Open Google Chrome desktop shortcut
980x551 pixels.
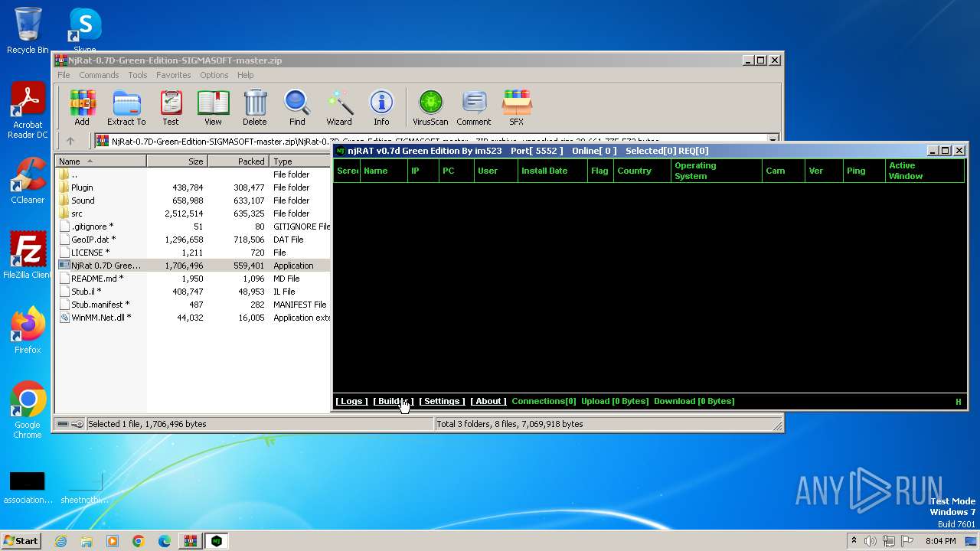pos(28,410)
